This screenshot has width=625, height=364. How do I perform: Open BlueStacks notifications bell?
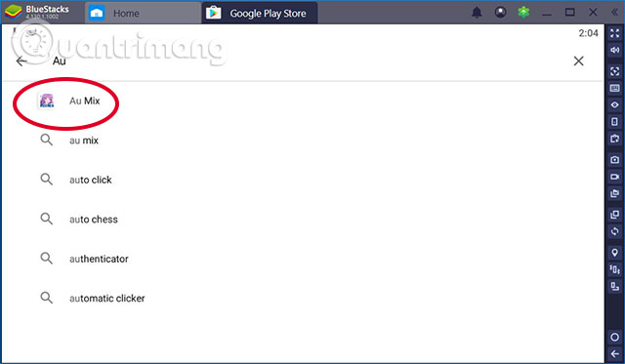click(477, 13)
